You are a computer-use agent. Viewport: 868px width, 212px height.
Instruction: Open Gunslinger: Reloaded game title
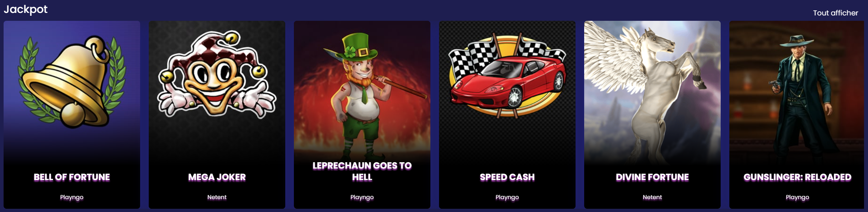tap(798, 177)
